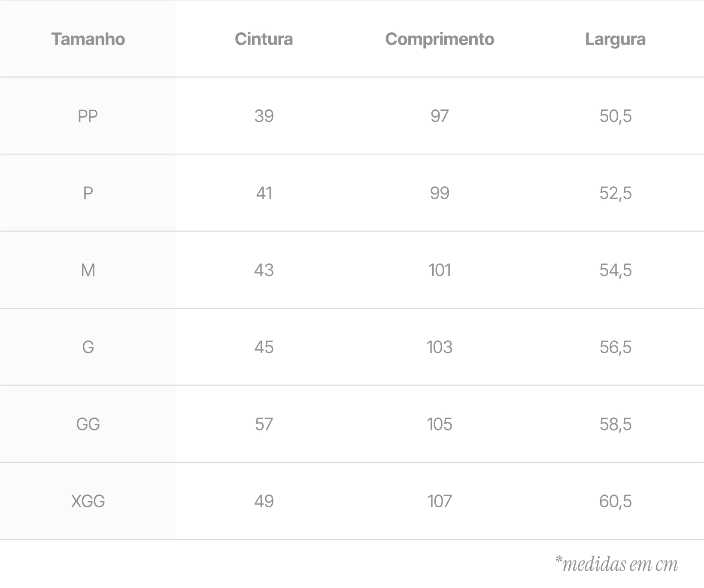This screenshot has height=588, width=704.
Task: Click Cintura value 57 for GG
Action: (x=264, y=424)
